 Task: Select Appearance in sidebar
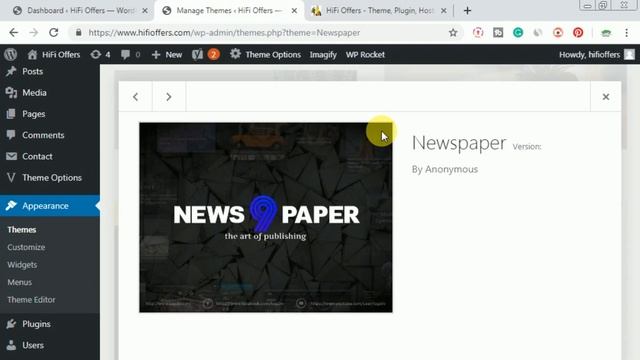point(50,206)
